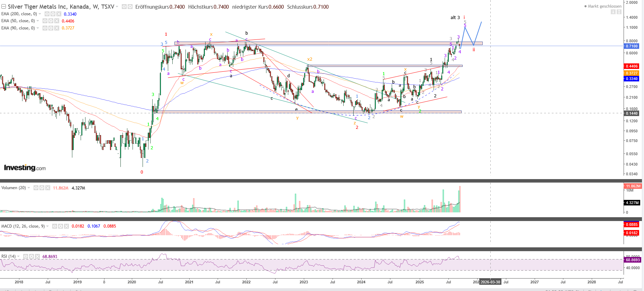Click the down-arrow pane move icon
This screenshot has height=291, width=644.
[x=613, y=12]
